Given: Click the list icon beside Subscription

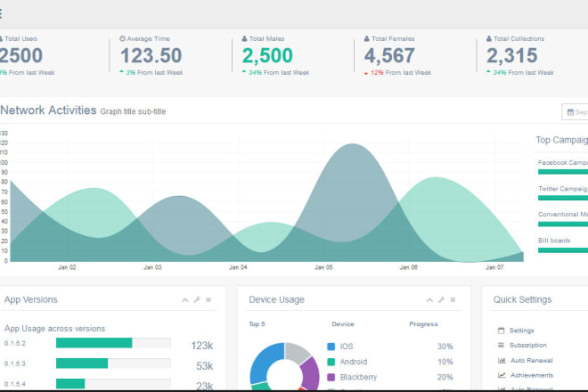Looking at the screenshot, I should point(501,345).
